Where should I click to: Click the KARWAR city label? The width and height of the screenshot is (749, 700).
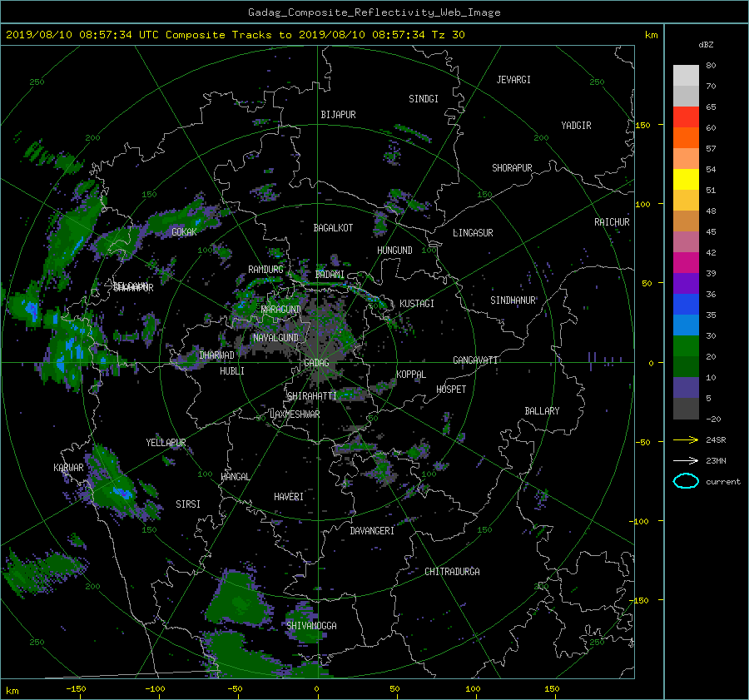pos(68,467)
